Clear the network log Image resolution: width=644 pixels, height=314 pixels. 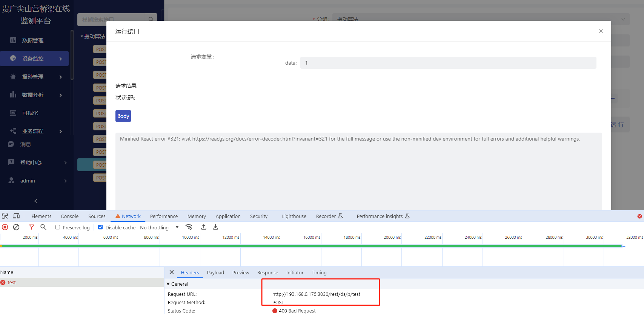[16, 227]
